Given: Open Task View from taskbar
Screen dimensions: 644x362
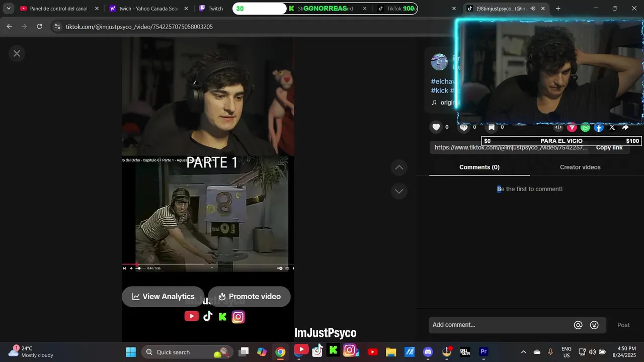Looking at the screenshot, I should coord(244,352).
